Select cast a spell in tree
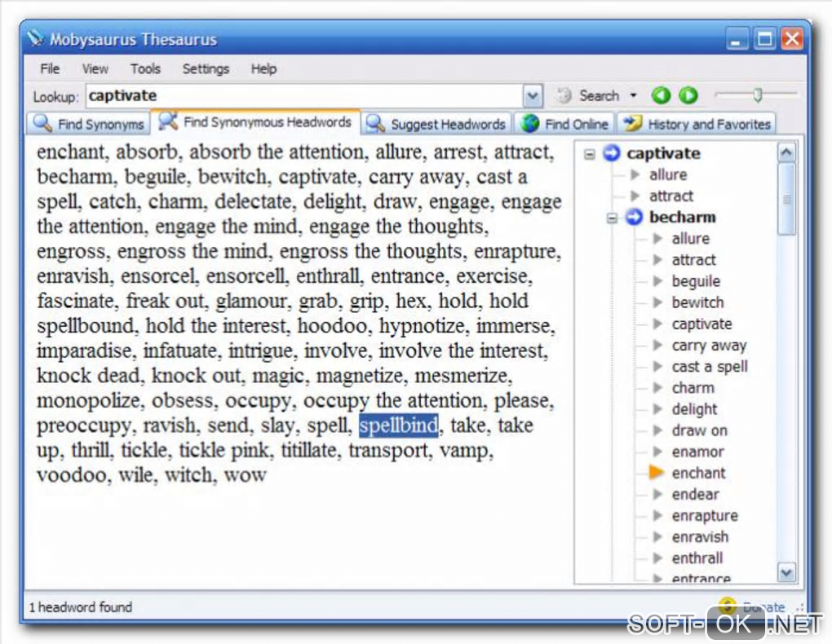Viewport: 832px width, 644px height. pos(710,367)
